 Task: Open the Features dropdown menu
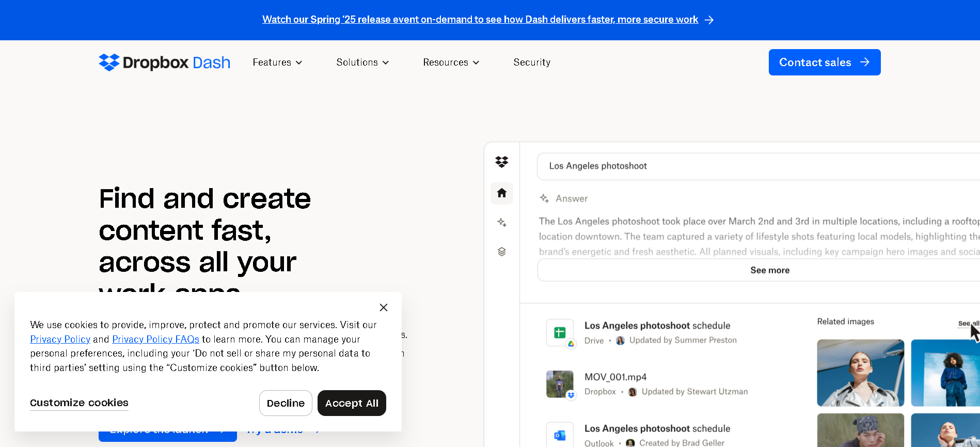coord(277,63)
